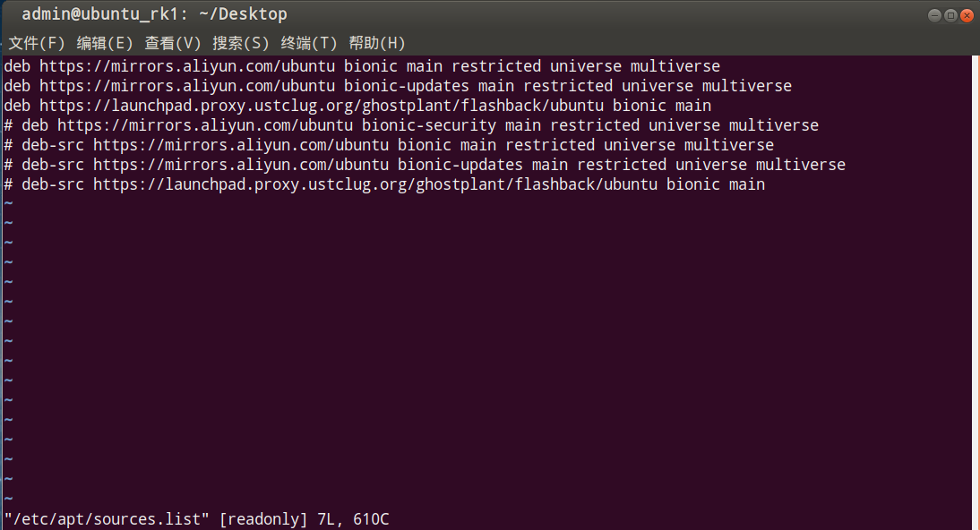Click the terminal vertical scrollbar
The height and width of the screenshot is (530, 980).
[976, 293]
